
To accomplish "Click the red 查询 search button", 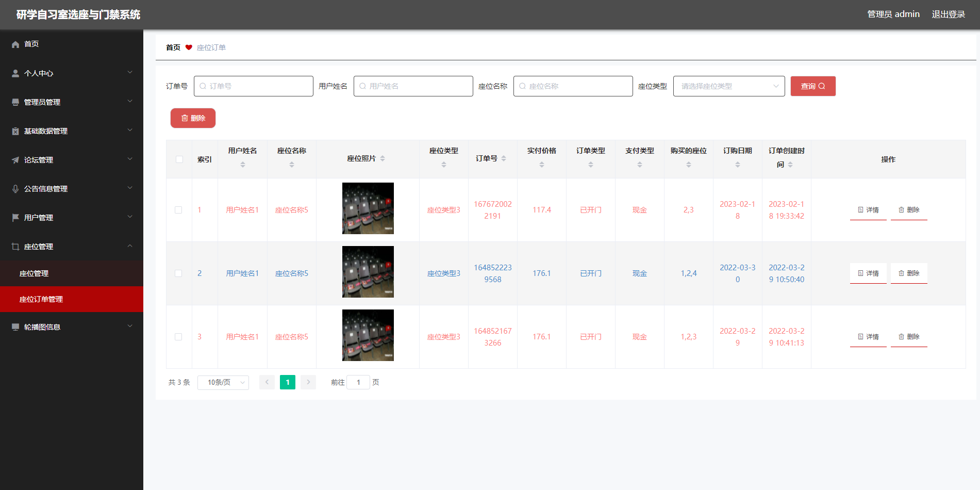I will [x=813, y=86].
